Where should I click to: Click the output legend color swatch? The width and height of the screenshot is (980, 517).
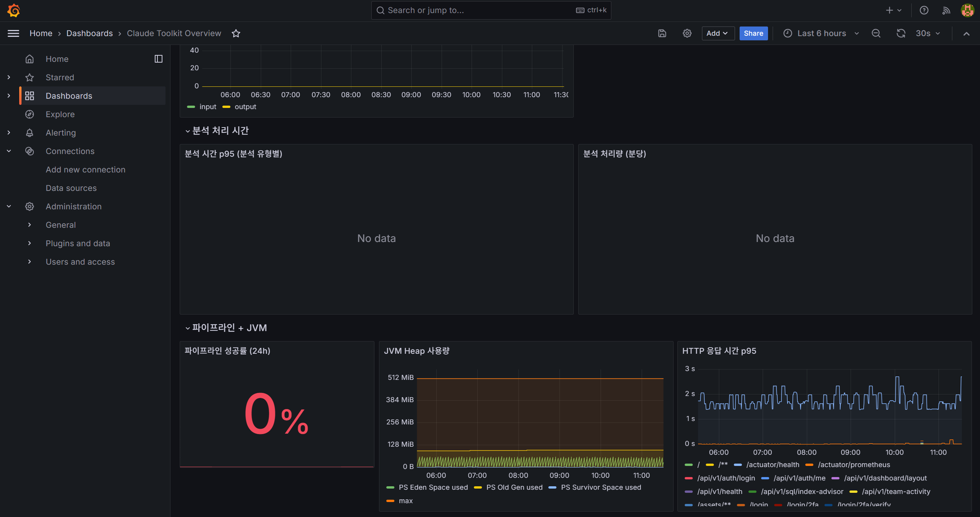point(226,107)
